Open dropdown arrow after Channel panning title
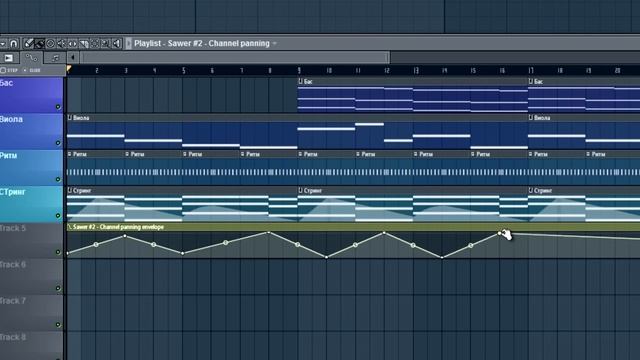The height and width of the screenshot is (360, 640). [275, 43]
